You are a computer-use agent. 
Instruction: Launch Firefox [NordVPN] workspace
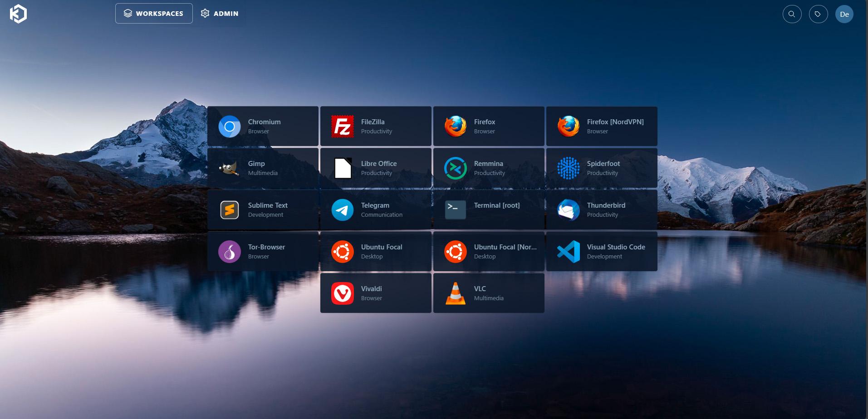point(602,126)
